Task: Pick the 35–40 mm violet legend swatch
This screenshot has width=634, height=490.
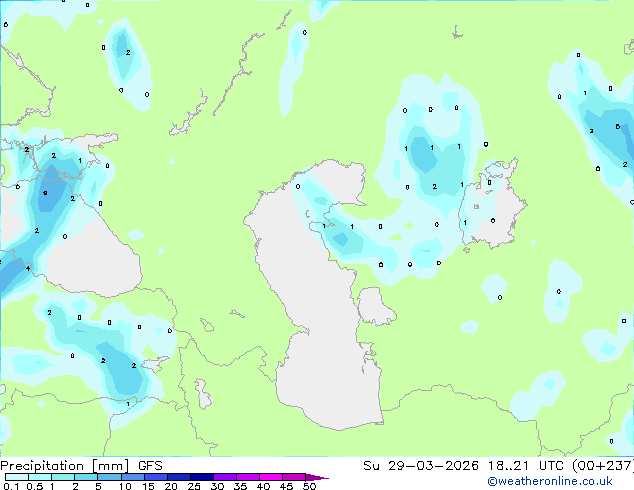Action: [x=248, y=477]
